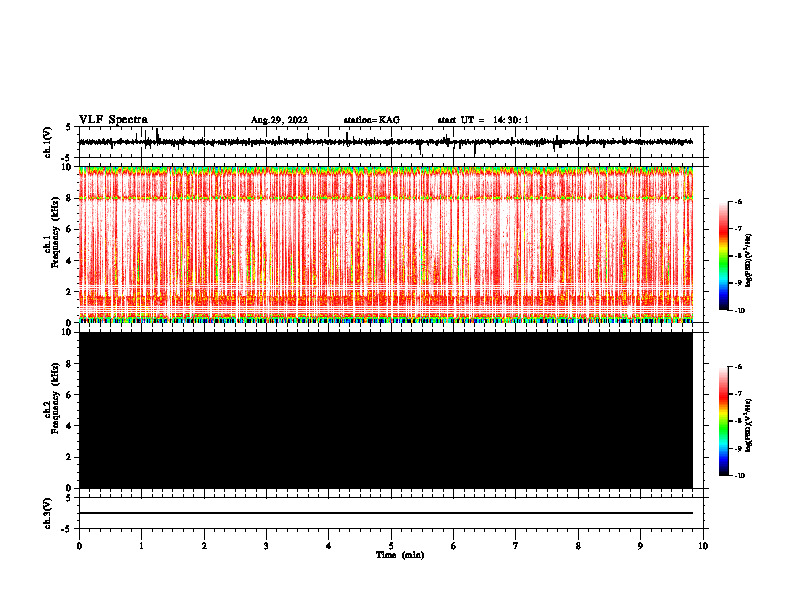Click inside the black ch.2 spectrogram panel
The height and width of the screenshot is (612, 792).
tap(385, 410)
